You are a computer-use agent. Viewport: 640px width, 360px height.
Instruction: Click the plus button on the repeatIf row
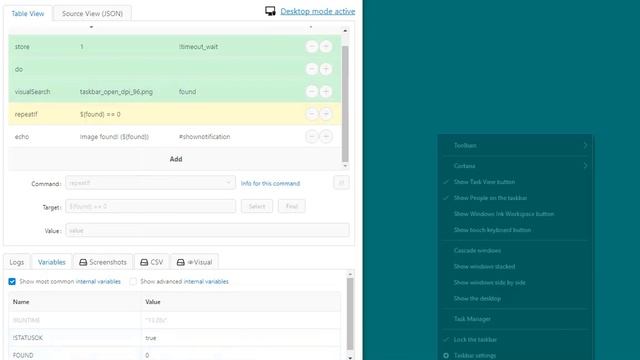coord(326,114)
